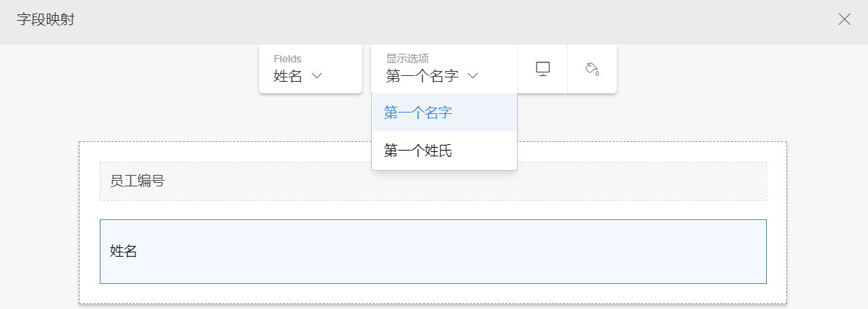Open the 显示选项 dropdown
Viewport: 868px width, 309px height.
click(x=444, y=69)
